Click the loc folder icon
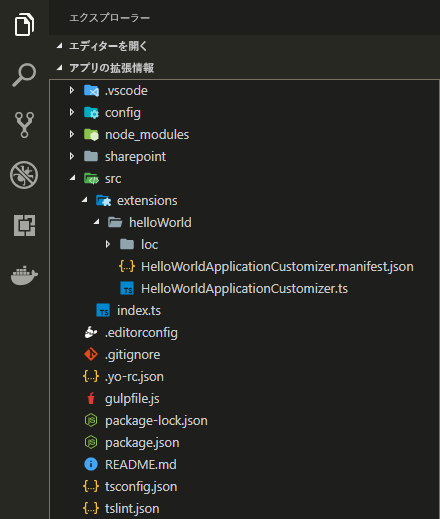Image resolution: width=440 pixels, height=519 pixels. pyautogui.click(x=127, y=244)
